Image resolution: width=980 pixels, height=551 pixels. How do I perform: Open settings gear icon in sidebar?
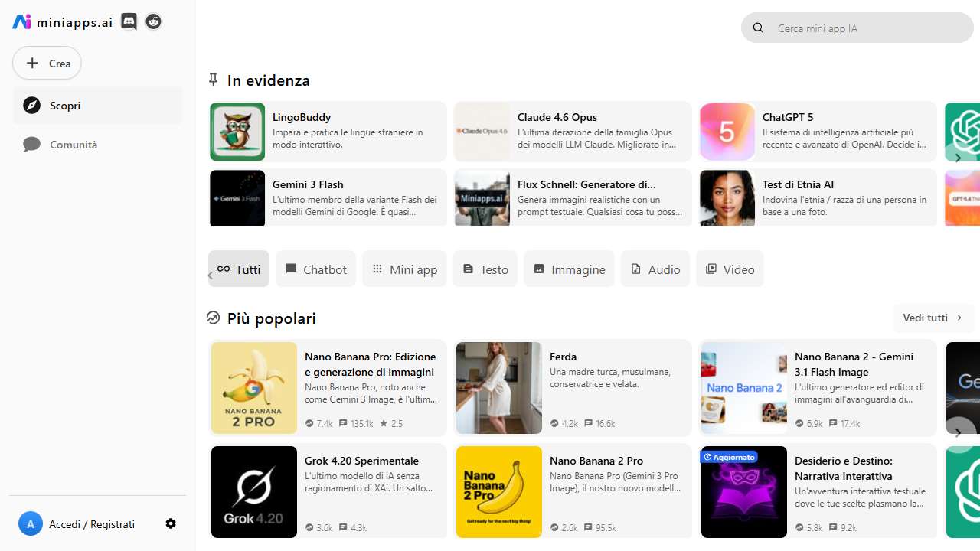171,523
